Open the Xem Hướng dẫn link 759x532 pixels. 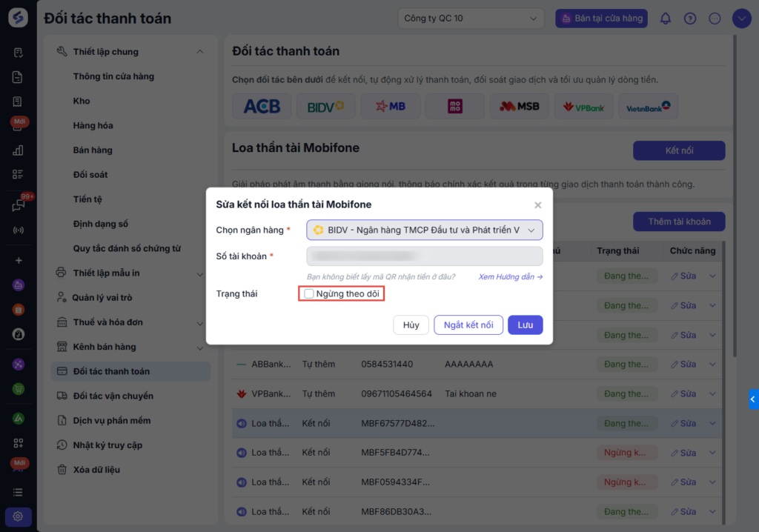510,277
